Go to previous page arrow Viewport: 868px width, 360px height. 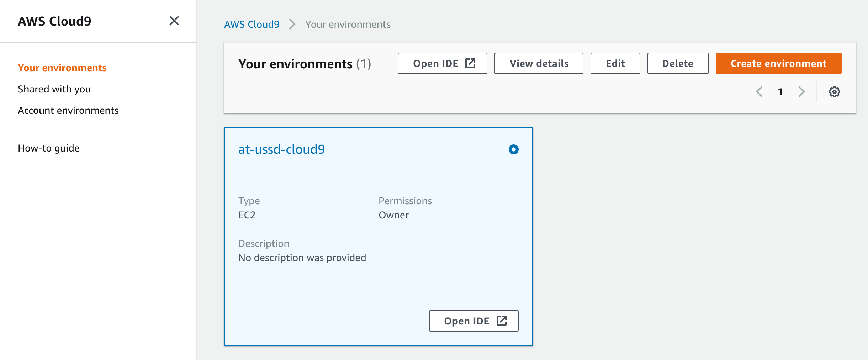coord(759,92)
